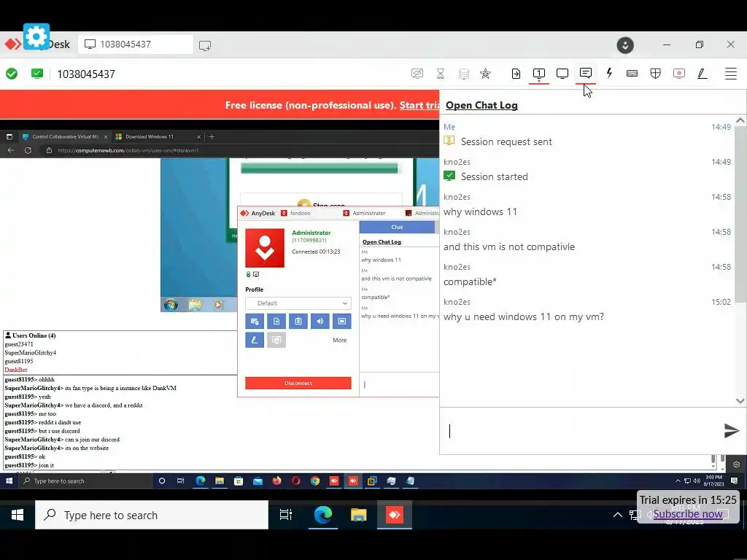Toggle the chat panel icon in toolbar
The width and height of the screenshot is (747, 560).
[x=586, y=74]
